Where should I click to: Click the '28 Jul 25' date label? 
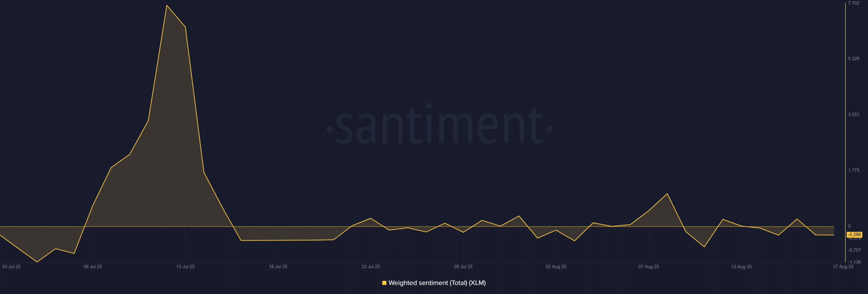(x=463, y=267)
